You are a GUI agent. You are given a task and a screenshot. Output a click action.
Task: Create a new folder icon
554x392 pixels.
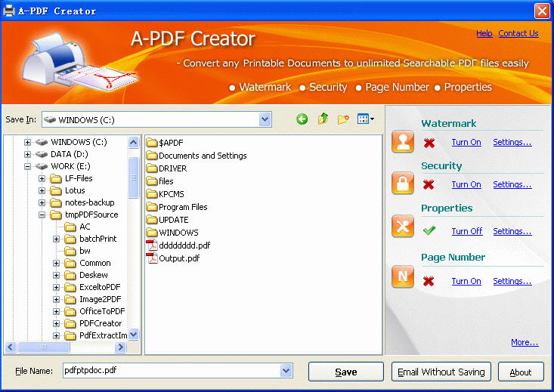tap(343, 119)
